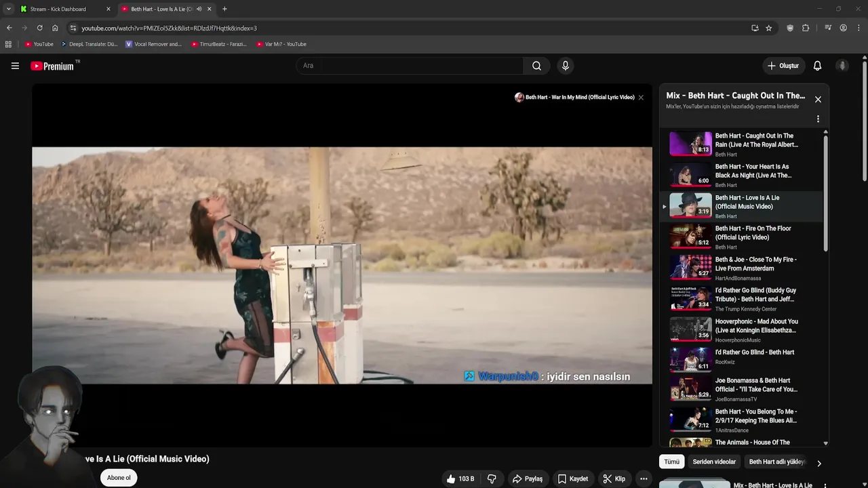Click the browser address bar URL
The height and width of the screenshot is (488, 868).
[x=169, y=28]
